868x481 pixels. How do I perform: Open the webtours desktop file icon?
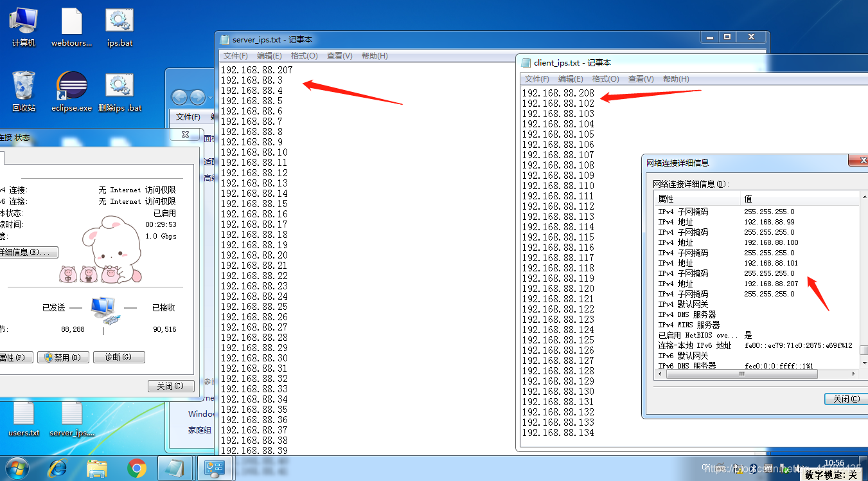pyautogui.click(x=71, y=27)
